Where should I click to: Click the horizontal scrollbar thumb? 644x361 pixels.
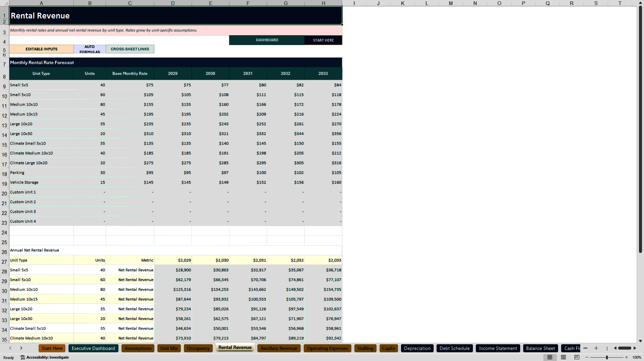click(625, 348)
